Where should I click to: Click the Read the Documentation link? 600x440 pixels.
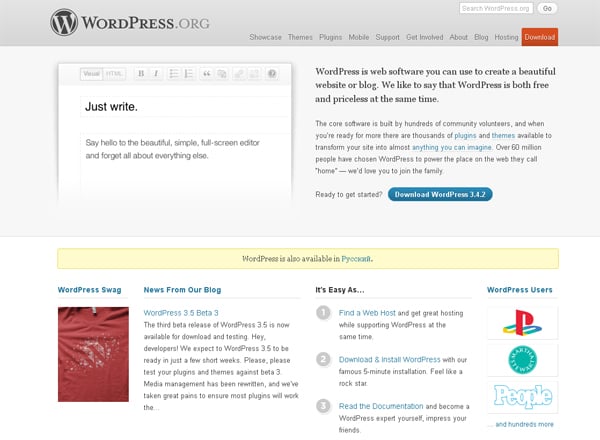[x=381, y=406]
